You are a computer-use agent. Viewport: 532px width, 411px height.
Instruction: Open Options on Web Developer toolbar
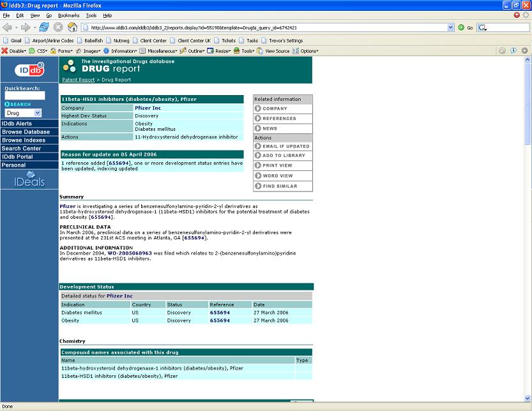tap(305, 51)
